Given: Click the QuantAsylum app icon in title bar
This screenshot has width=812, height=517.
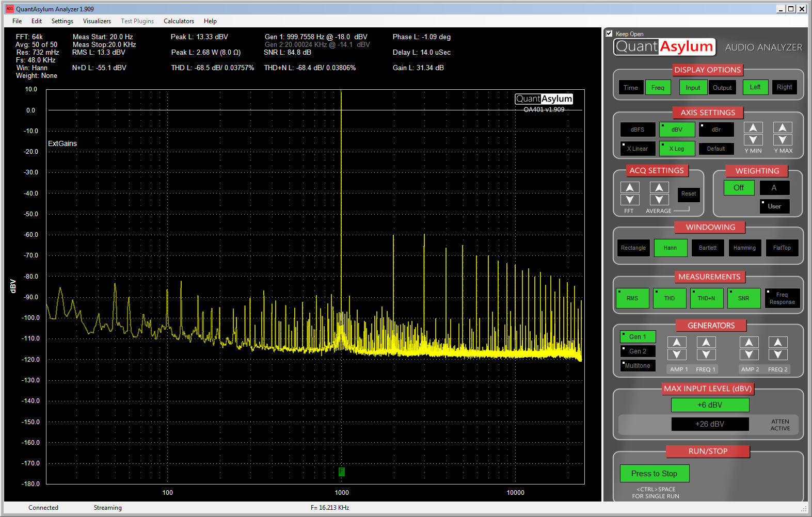Looking at the screenshot, I should (x=9, y=9).
